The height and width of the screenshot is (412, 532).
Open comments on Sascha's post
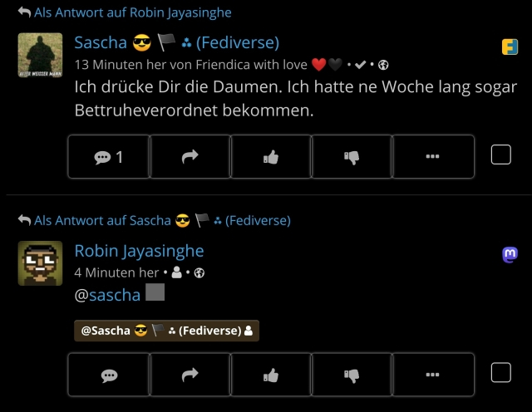pyautogui.click(x=109, y=157)
